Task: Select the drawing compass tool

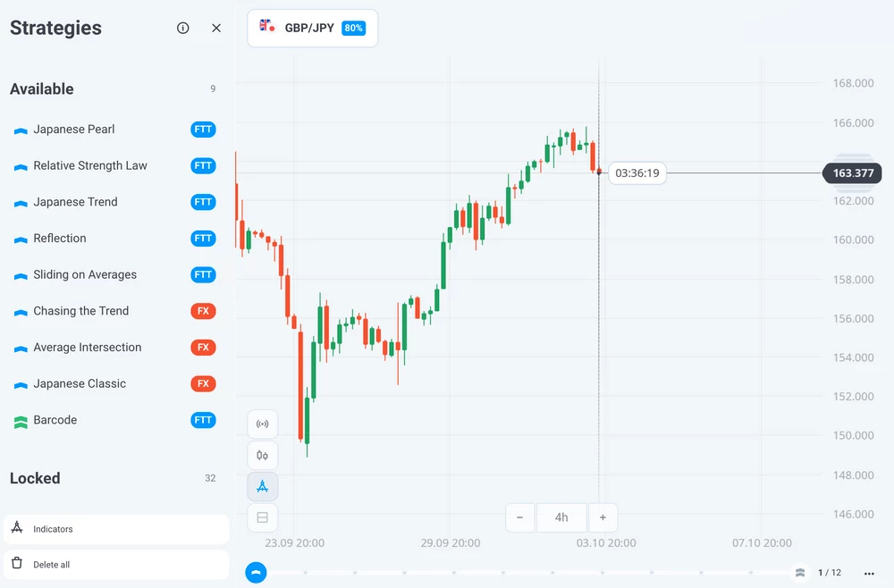Action: point(262,486)
